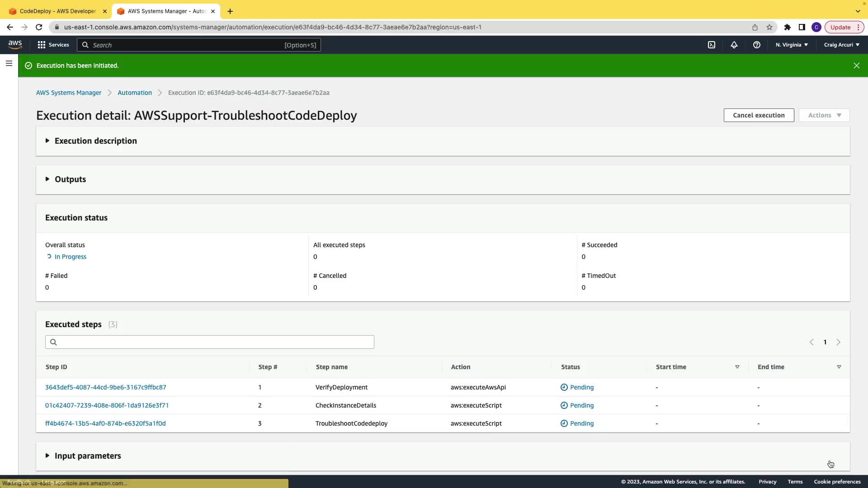Image resolution: width=868 pixels, height=488 pixels.
Task: Expand the Execution description section
Action: 95,141
